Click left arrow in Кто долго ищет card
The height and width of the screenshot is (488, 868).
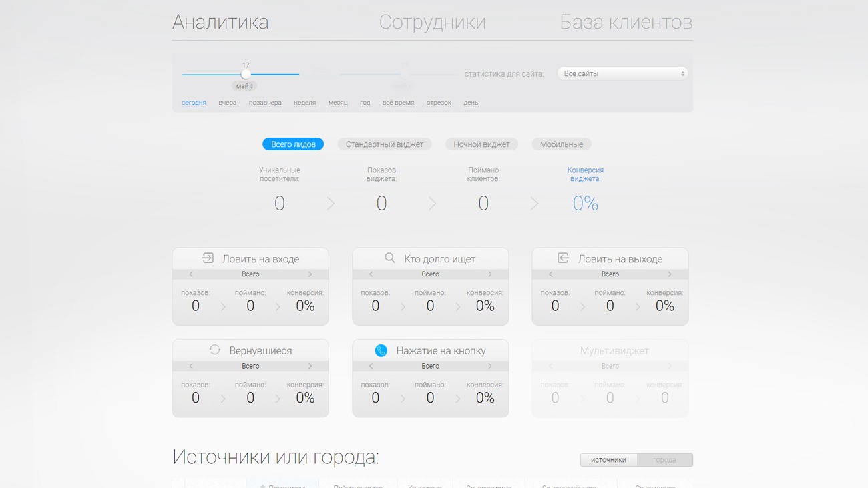[x=371, y=274]
